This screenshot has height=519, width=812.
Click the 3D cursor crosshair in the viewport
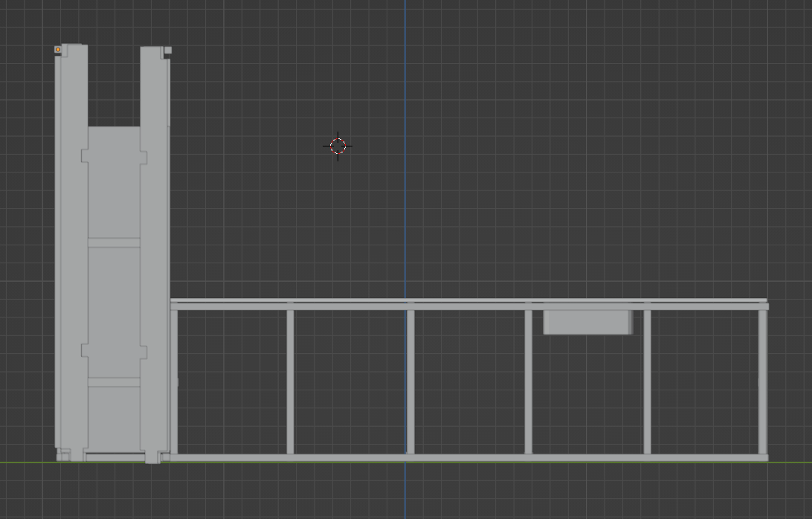[x=338, y=146]
